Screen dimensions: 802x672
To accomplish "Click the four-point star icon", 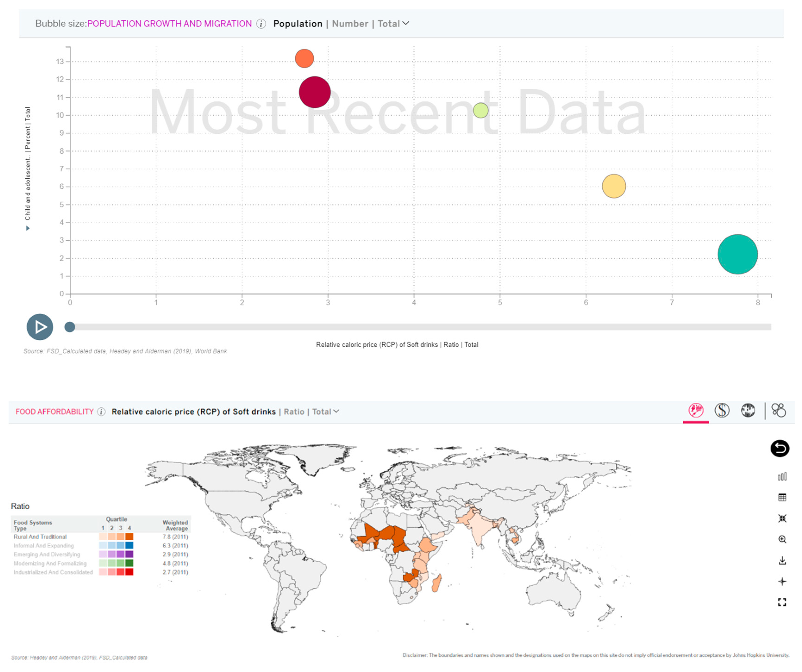I will (782, 582).
